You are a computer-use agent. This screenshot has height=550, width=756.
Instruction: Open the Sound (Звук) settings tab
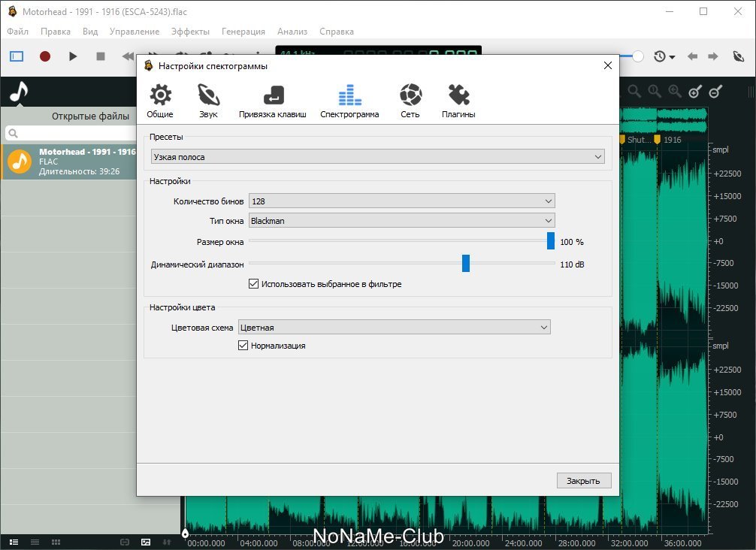pyautogui.click(x=208, y=101)
